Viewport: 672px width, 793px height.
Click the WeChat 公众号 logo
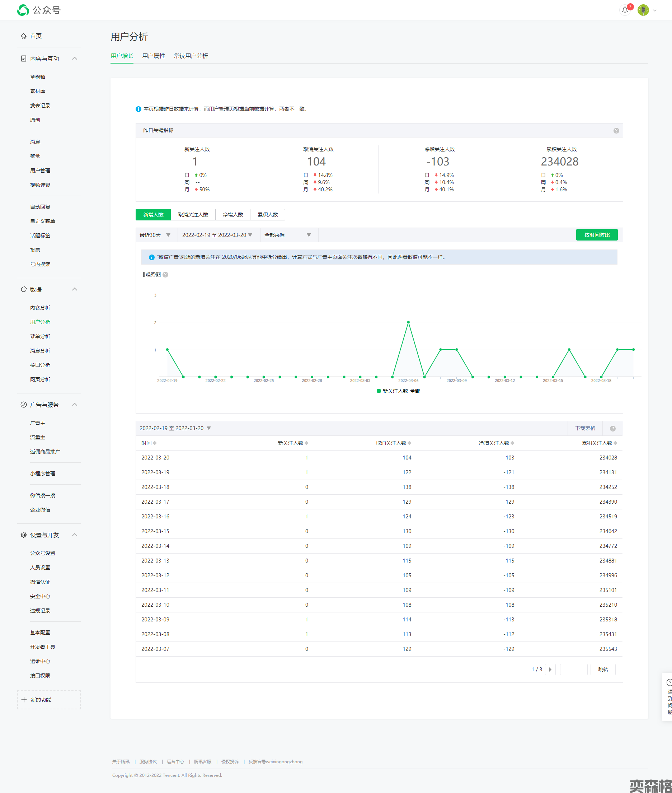coord(23,10)
